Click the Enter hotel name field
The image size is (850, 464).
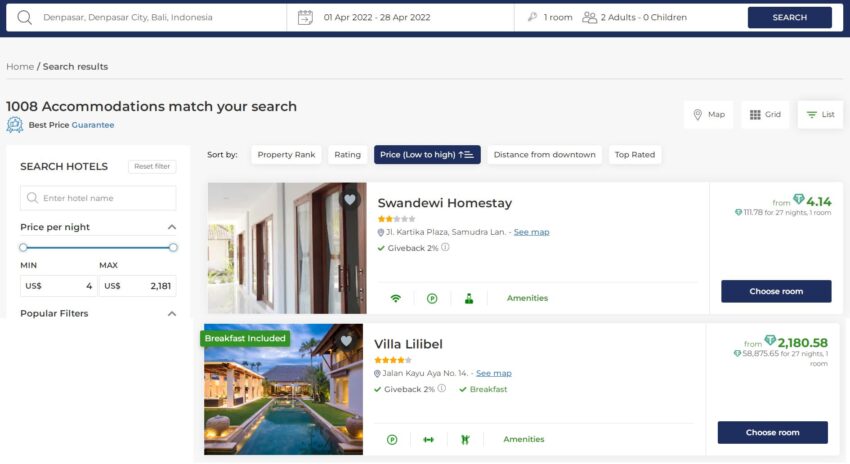tap(98, 198)
